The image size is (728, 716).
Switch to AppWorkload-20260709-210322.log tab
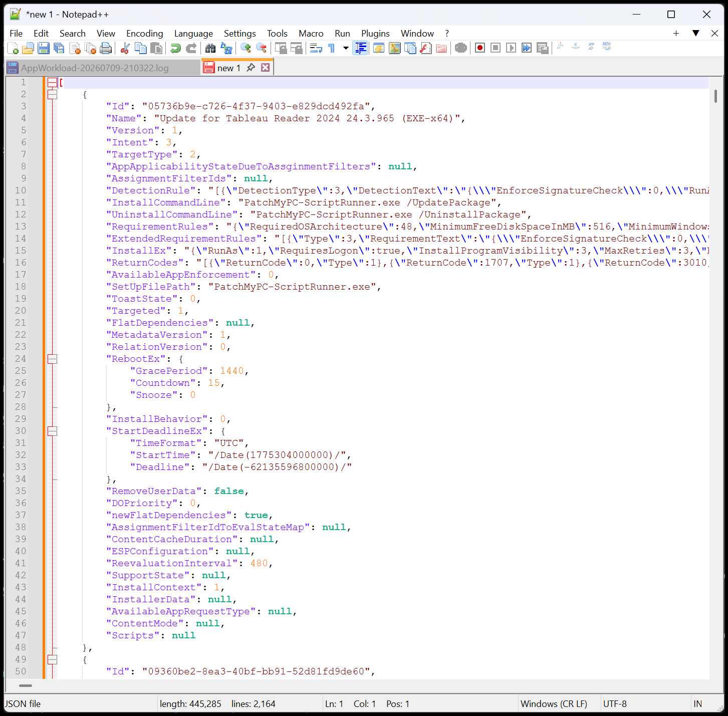pyautogui.click(x=103, y=68)
